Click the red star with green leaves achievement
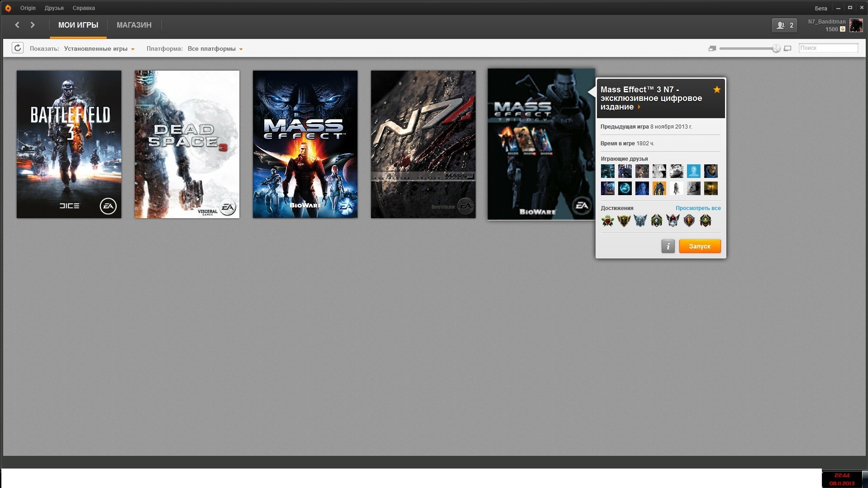Viewport: 868px width, 488px height. click(x=608, y=221)
